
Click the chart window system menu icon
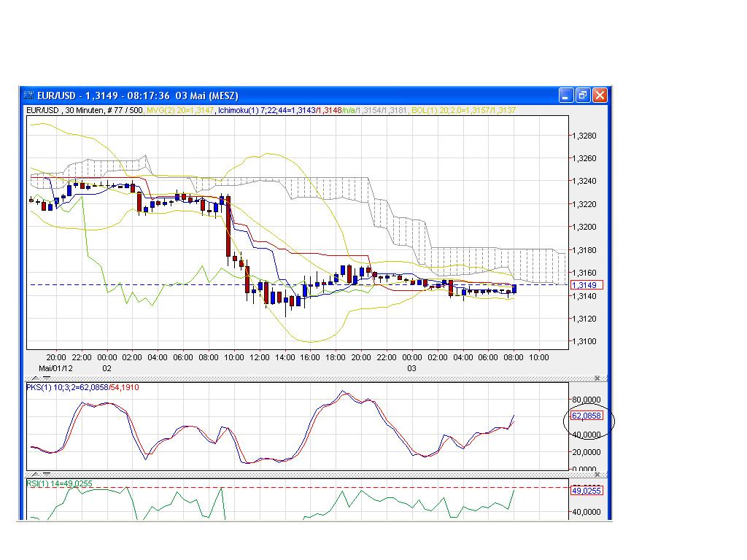(x=29, y=96)
